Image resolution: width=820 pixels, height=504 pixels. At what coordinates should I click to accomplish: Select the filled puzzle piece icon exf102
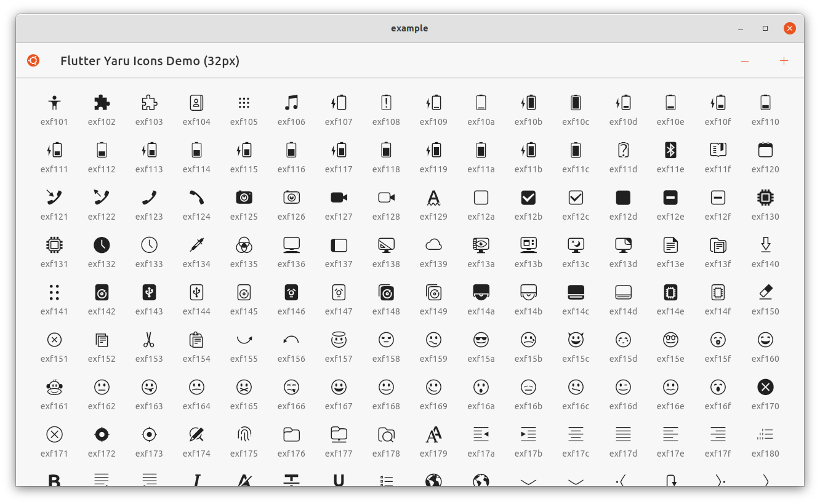point(102,102)
